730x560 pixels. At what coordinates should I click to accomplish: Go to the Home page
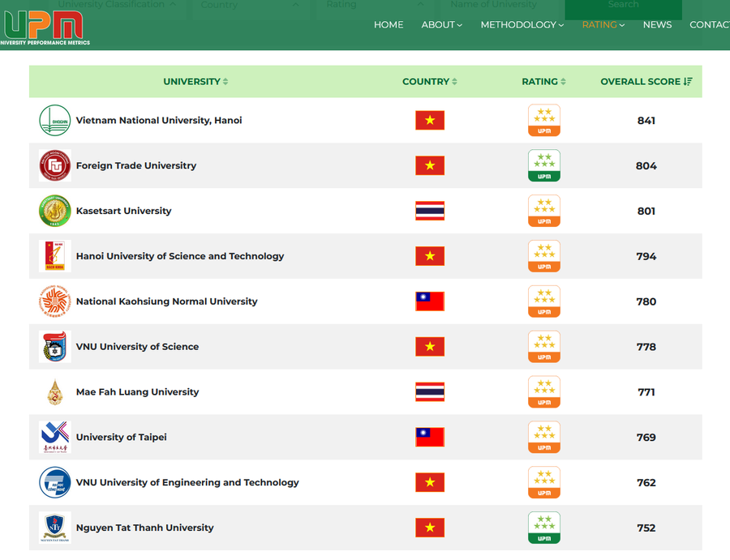389,25
